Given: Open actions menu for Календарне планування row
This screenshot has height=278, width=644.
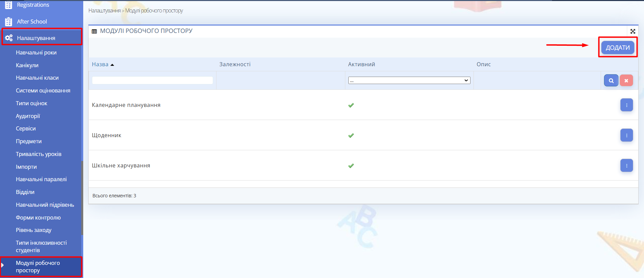Looking at the screenshot, I should tap(626, 105).
